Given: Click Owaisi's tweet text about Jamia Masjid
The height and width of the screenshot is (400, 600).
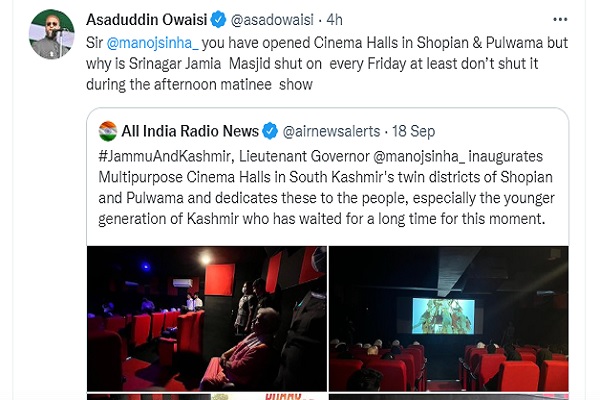Looking at the screenshot, I should (327, 64).
